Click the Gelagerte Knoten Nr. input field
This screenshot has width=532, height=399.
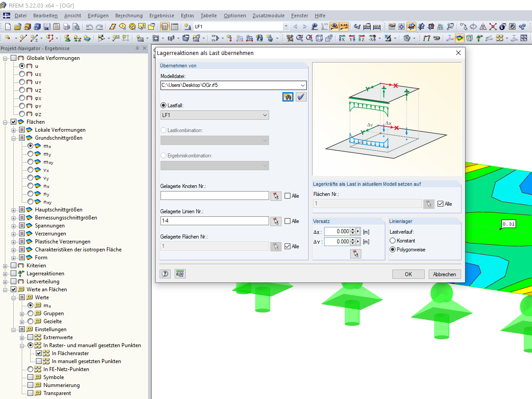pyautogui.click(x=215, y=196)
